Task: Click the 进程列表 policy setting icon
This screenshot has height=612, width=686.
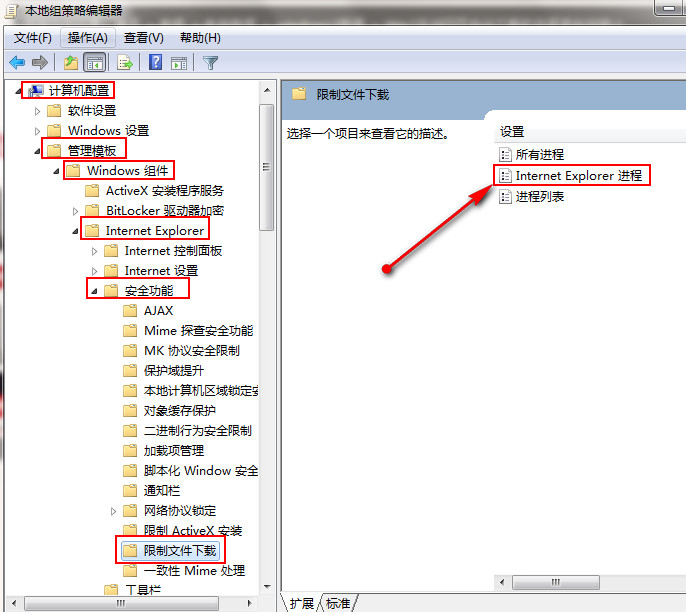Action: [x=505, y=197]
